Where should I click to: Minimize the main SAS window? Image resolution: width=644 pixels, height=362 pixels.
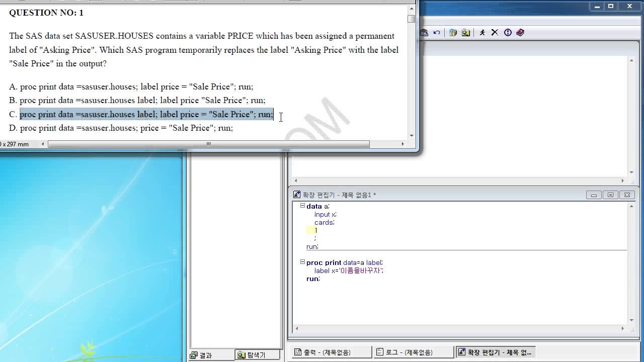click(x=597, y=6)
